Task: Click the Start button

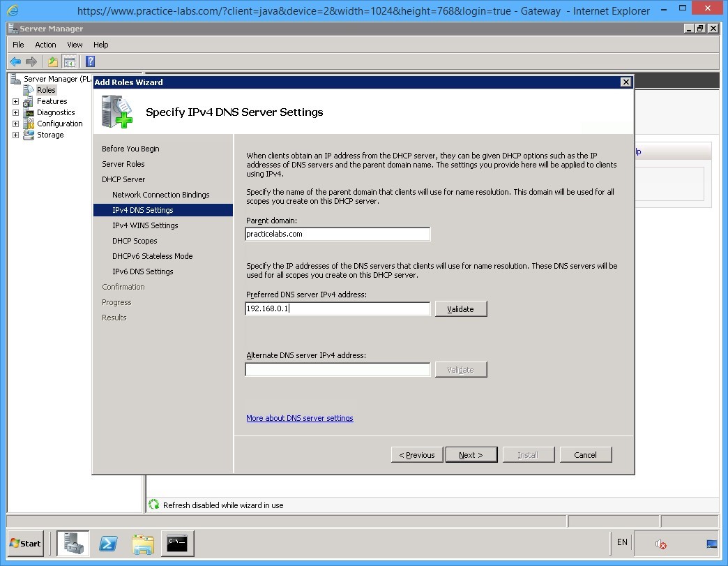Action: (x=25, y=544)
